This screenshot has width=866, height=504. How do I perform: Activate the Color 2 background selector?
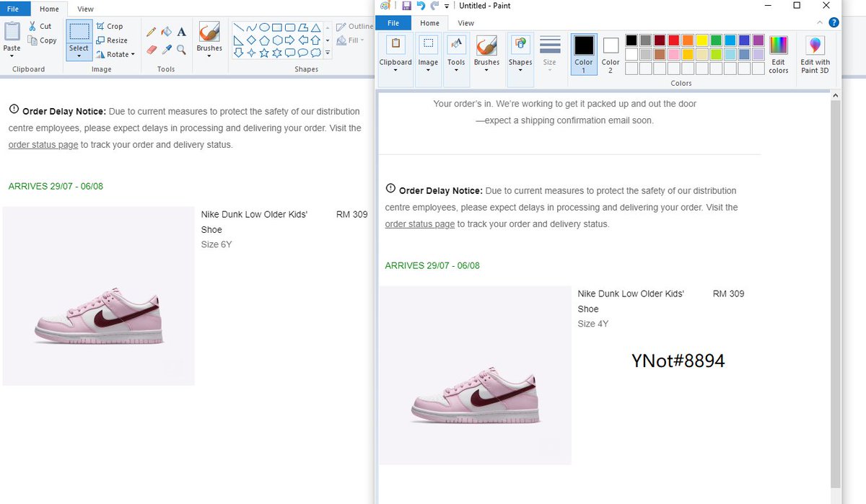(x=611, y=55)
